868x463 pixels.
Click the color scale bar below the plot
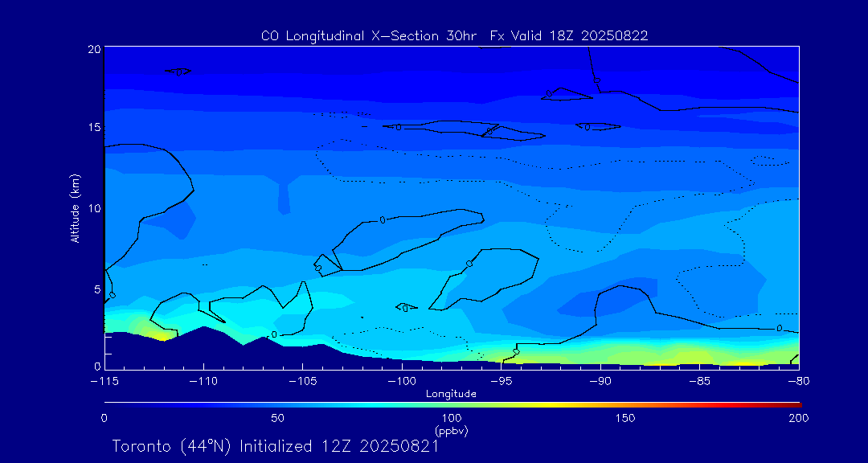click(x=452, y=405)
